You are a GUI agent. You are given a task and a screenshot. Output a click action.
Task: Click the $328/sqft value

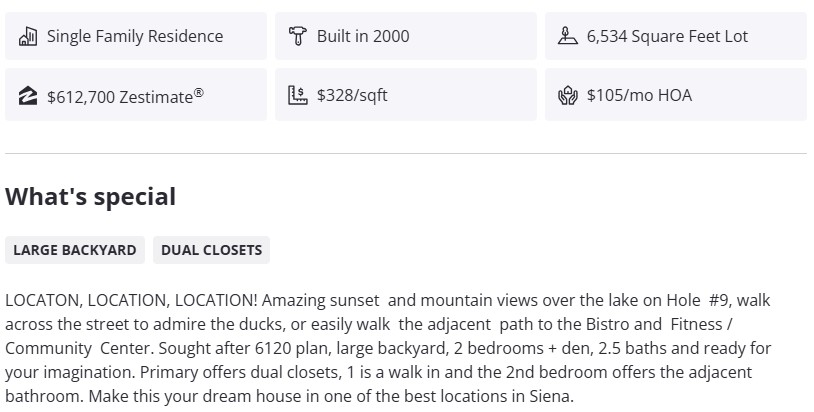click(352, 96)
